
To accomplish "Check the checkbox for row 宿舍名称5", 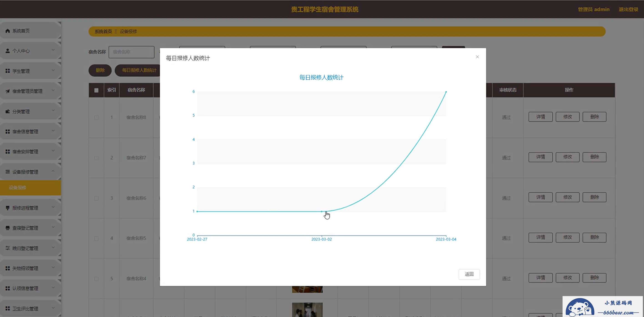I will click(96, 239).
